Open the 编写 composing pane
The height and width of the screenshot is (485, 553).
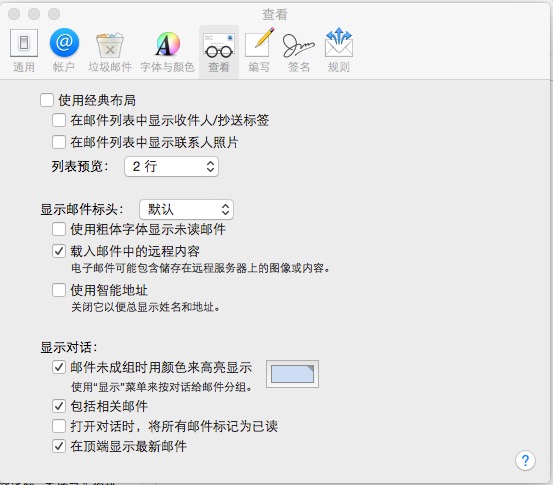tap(259, 50)
